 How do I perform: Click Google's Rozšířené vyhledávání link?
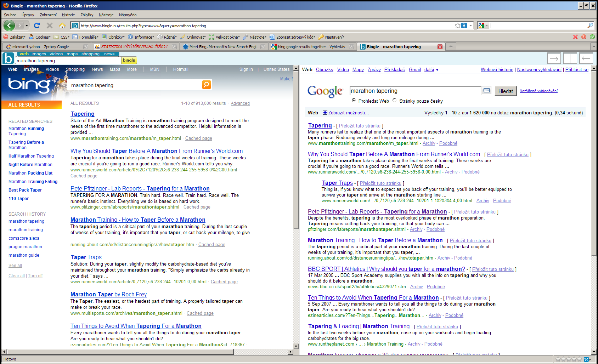[538, 91]
